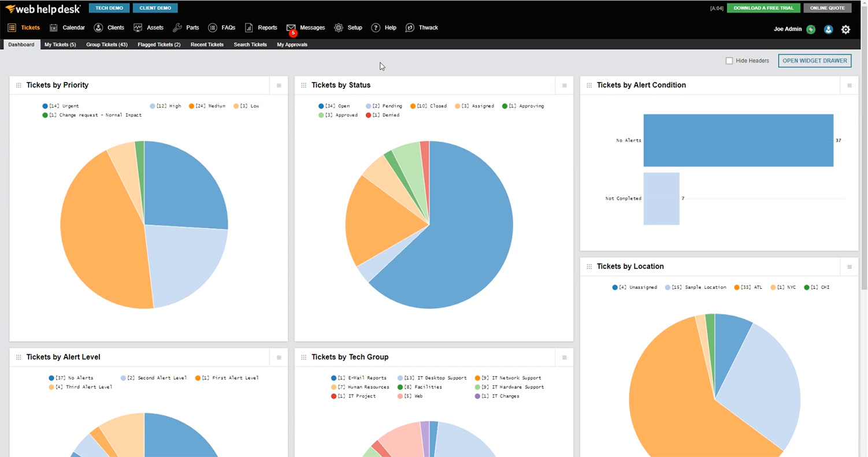Click the Download a Free Trial button
This screenshot has height=457, width=868.
[763, 8]
